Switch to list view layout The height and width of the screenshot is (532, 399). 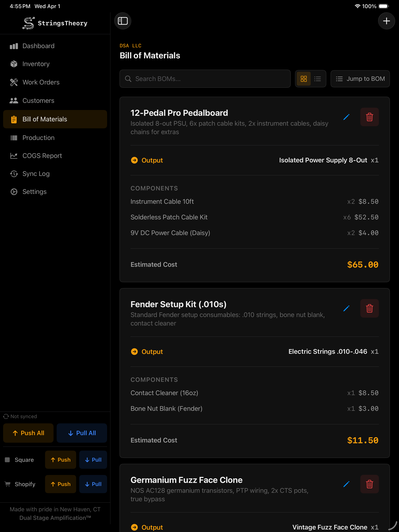317,79
